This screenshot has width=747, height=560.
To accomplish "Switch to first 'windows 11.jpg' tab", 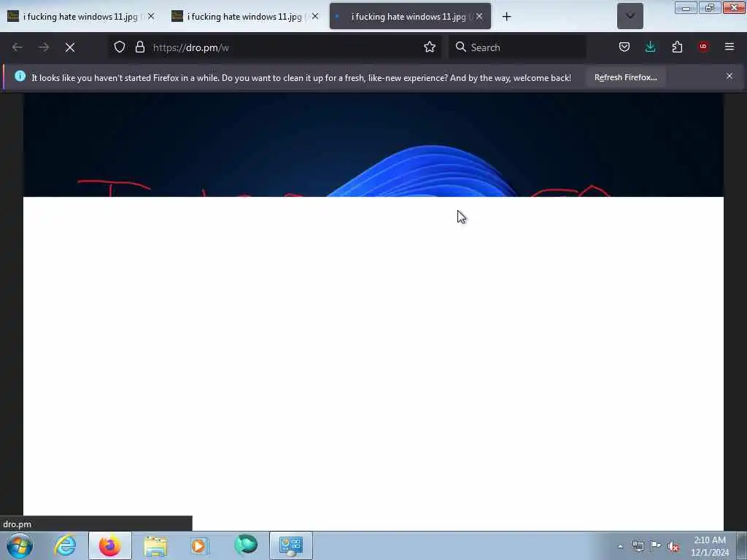I will (80, 17).
